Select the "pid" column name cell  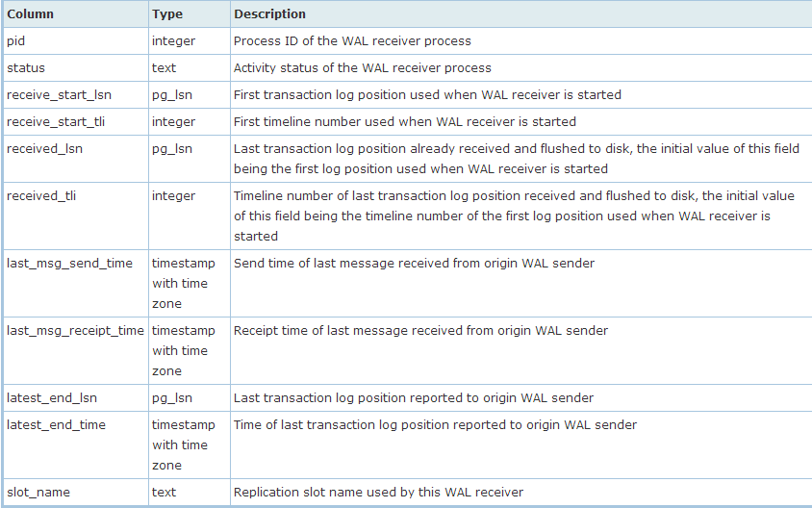(16, 41)
